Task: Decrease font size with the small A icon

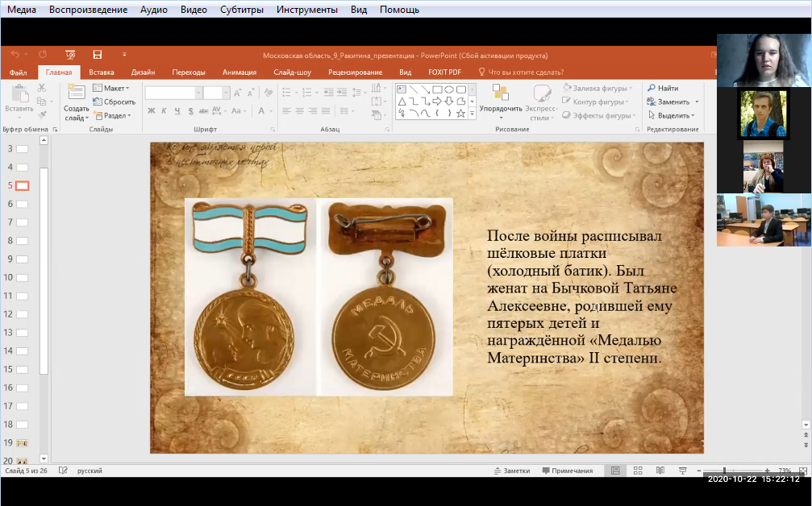Action: [x=250, y=93]
